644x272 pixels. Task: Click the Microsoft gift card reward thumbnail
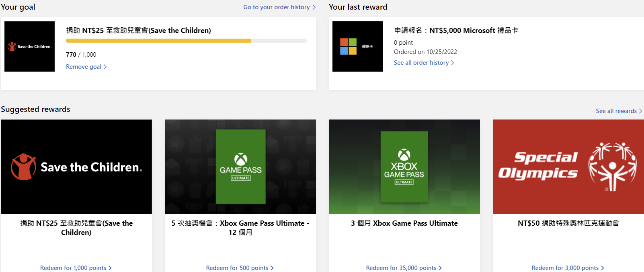(357, 46)
